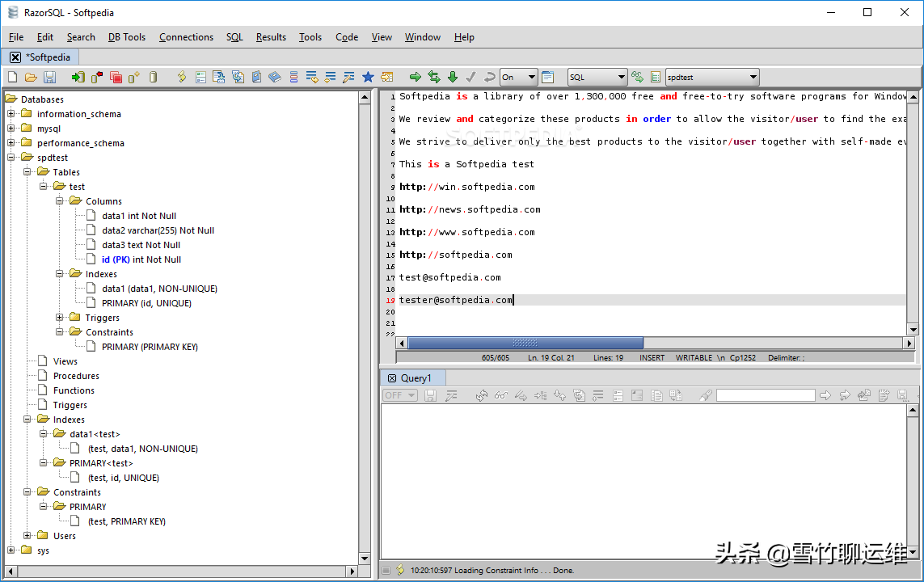Expand the information_schema database node
Image resolution: width=924 pixels, height=582 pixels.
[11, 114]
